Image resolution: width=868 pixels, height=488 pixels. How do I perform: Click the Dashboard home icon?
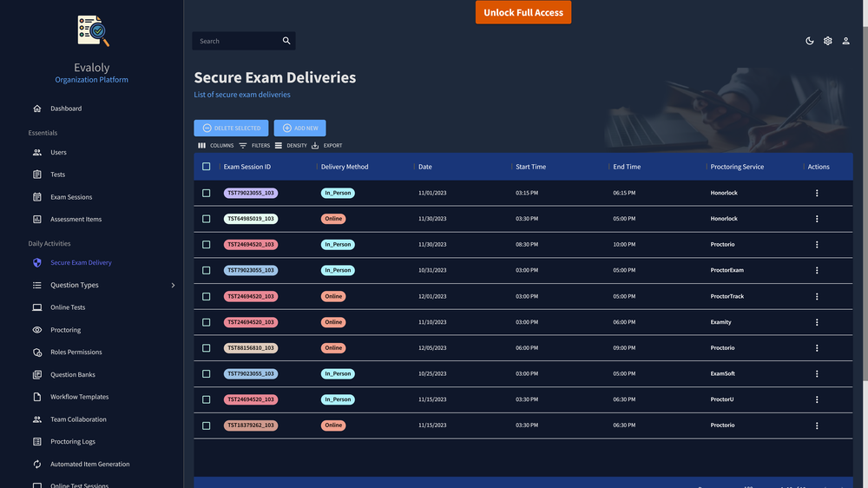pyautogui.click(x=37, y=109)
